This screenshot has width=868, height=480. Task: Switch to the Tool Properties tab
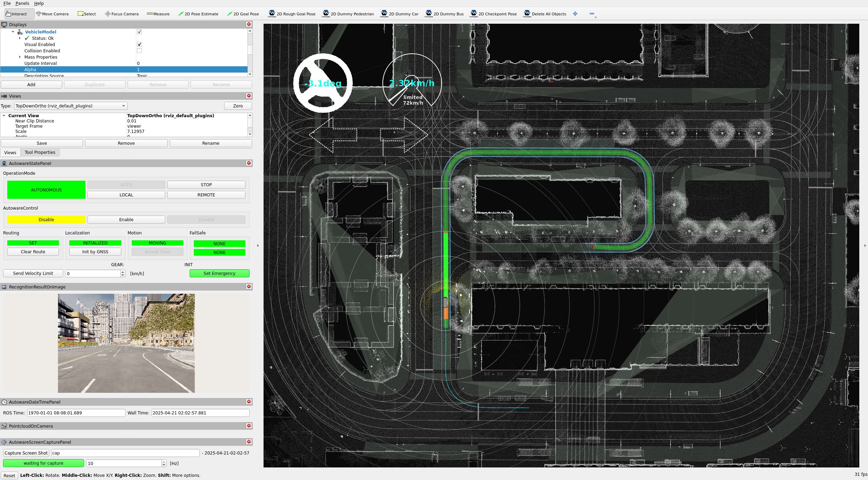40,152
